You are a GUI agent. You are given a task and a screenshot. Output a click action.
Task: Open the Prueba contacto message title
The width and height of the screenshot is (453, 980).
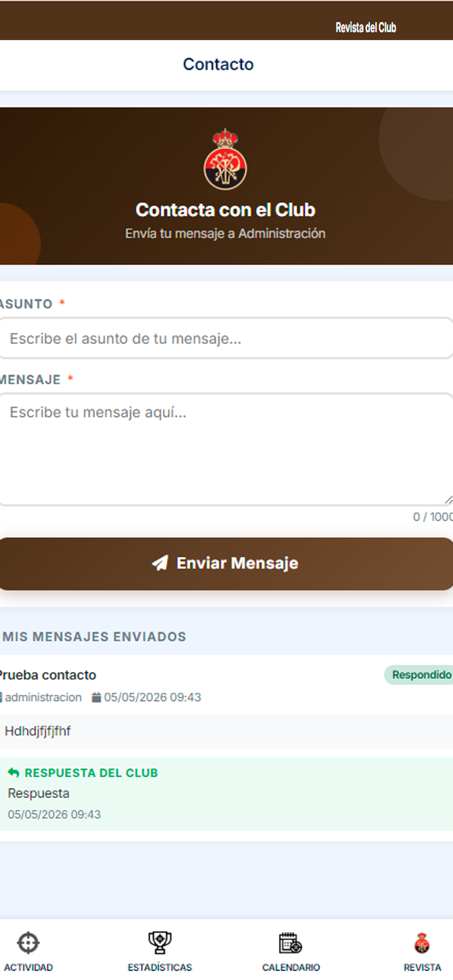click(x=47, y=675)
